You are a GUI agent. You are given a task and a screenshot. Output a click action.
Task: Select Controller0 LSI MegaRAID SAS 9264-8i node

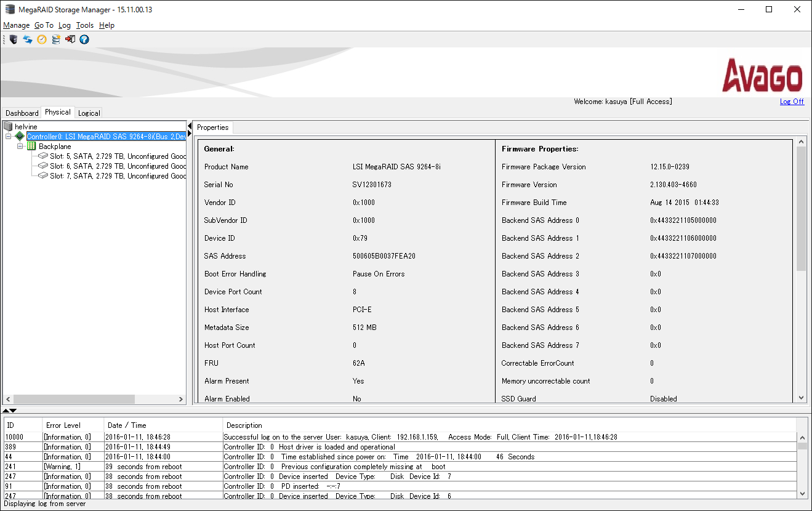(x=106, y=137)
